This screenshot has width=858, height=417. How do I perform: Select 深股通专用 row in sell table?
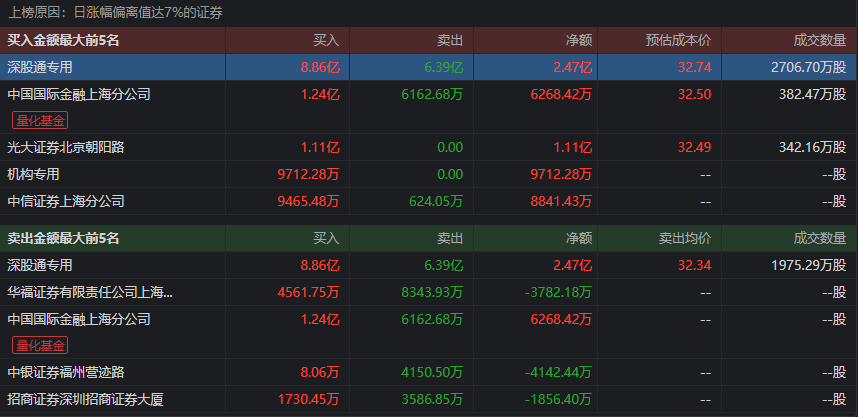point(428,265)
